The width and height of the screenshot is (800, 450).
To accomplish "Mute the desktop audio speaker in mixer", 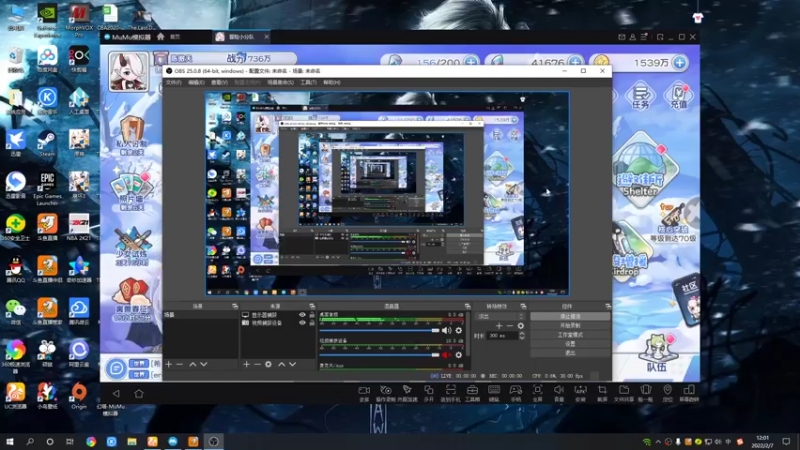I will pyautogui.click(x=447, y=331).
